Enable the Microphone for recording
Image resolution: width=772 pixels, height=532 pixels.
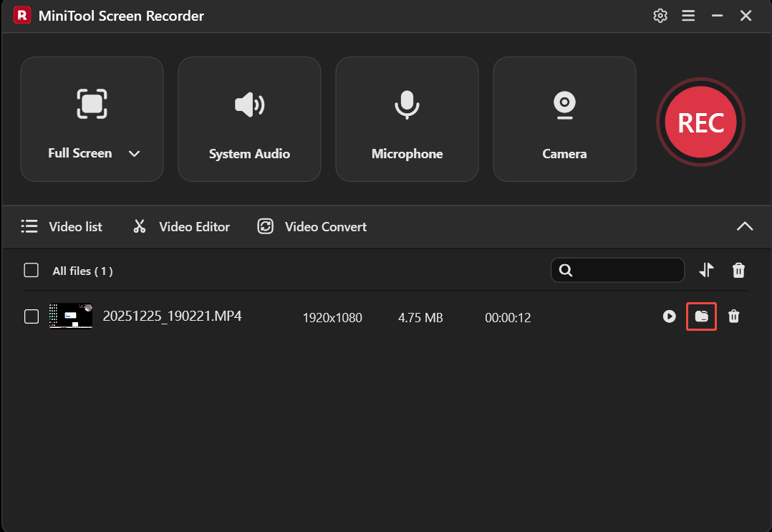tap(407, 119)
